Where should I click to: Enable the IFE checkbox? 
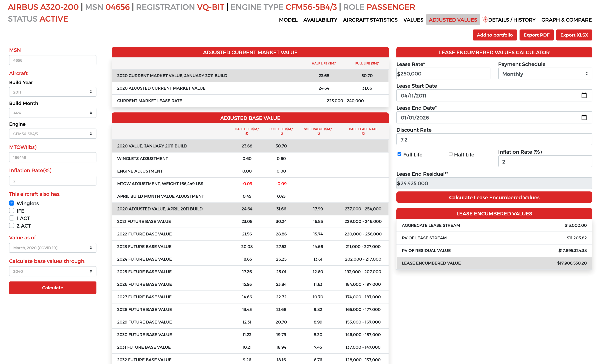[11, 211]
